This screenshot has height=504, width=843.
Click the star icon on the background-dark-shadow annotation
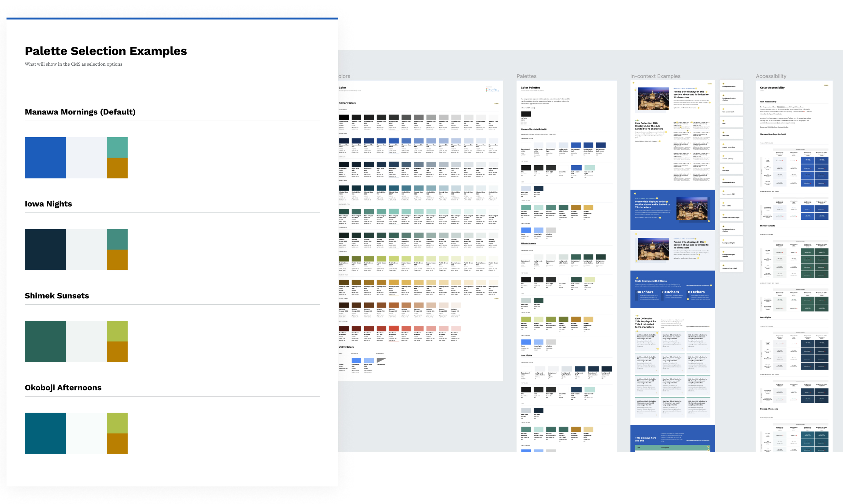pyautogui.click(x=723, y=226)
